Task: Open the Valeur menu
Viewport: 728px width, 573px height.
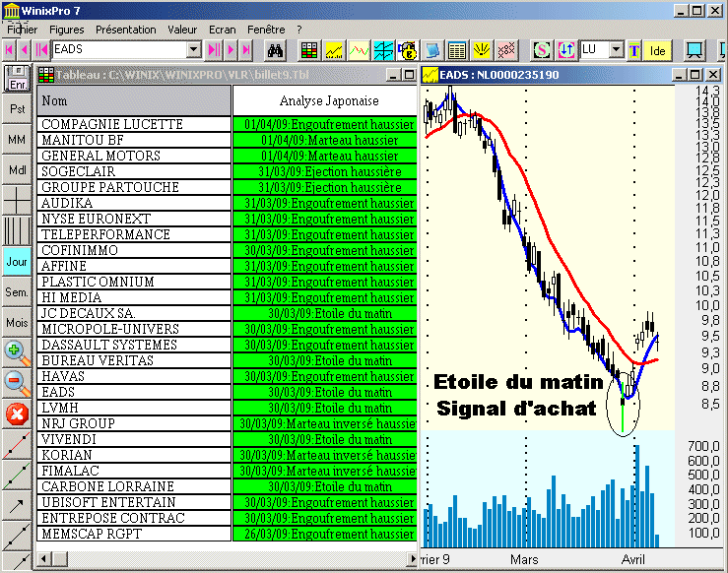Action: click(x=182, y=30)
